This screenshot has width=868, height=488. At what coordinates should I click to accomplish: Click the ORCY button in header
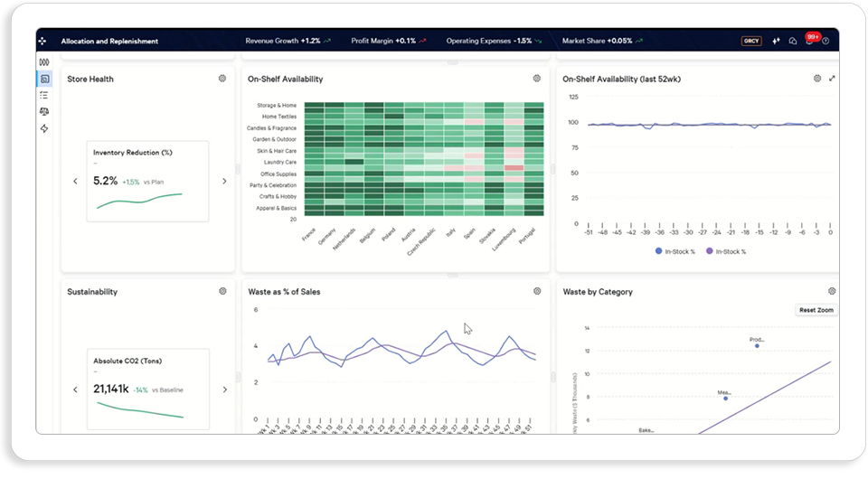tap(751, 41)
